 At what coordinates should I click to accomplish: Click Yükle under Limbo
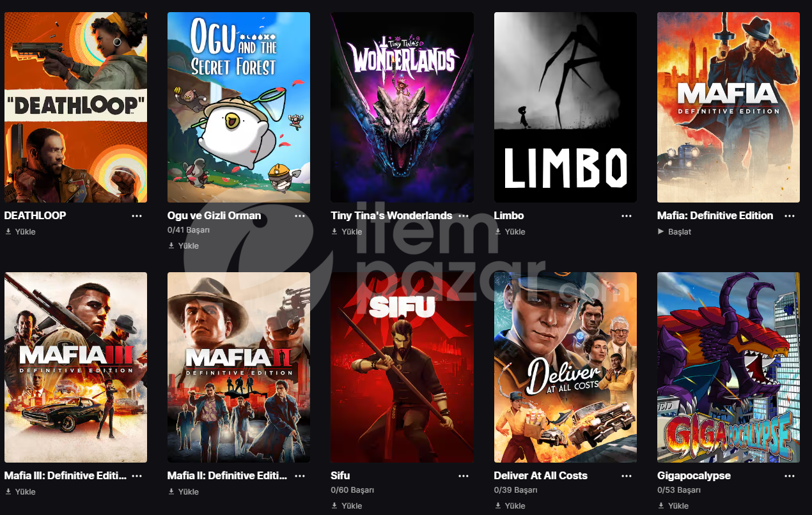pos(510,232)
